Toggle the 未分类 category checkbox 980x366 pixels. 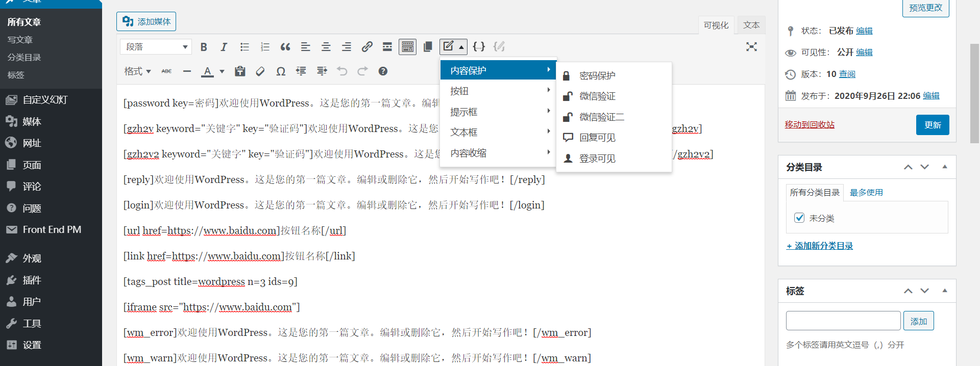click(799, 218)
